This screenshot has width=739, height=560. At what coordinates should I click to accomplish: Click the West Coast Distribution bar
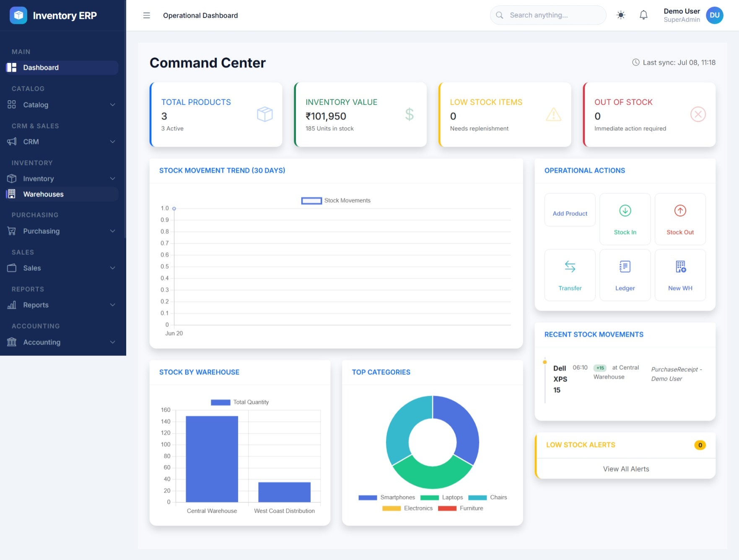pyautogui.click(x=284, y=492)
